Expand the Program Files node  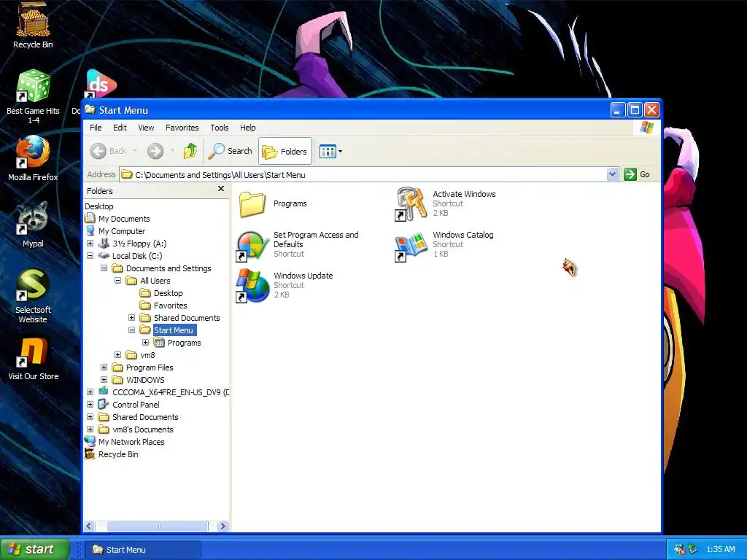(x=104, y=367)
